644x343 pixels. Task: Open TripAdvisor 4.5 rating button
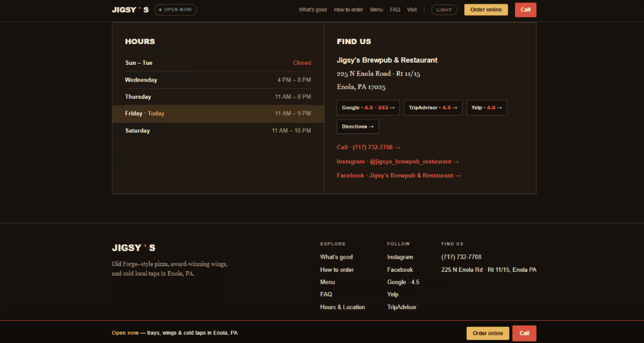click(x=433, y=108)
